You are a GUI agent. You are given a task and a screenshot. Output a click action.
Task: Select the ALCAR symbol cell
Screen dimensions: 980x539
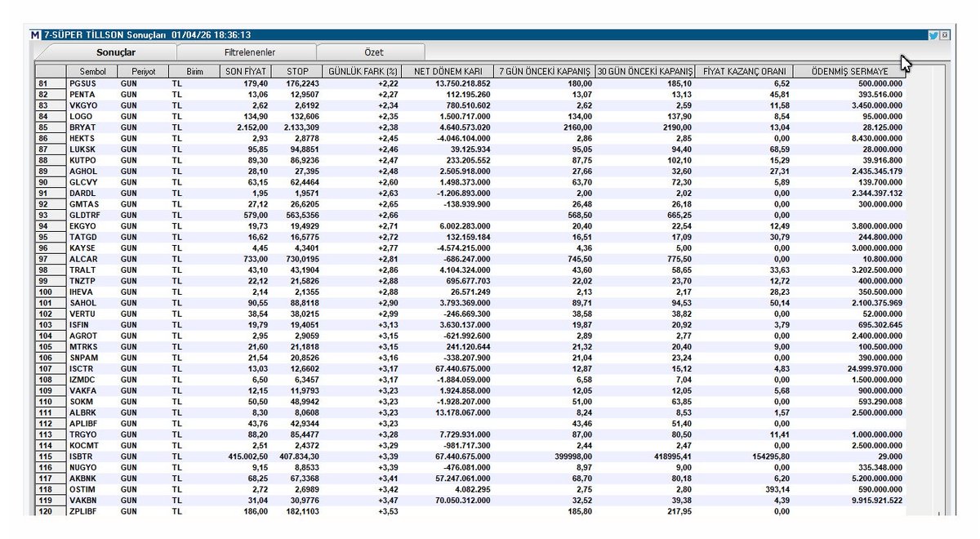tap(92, 260)
